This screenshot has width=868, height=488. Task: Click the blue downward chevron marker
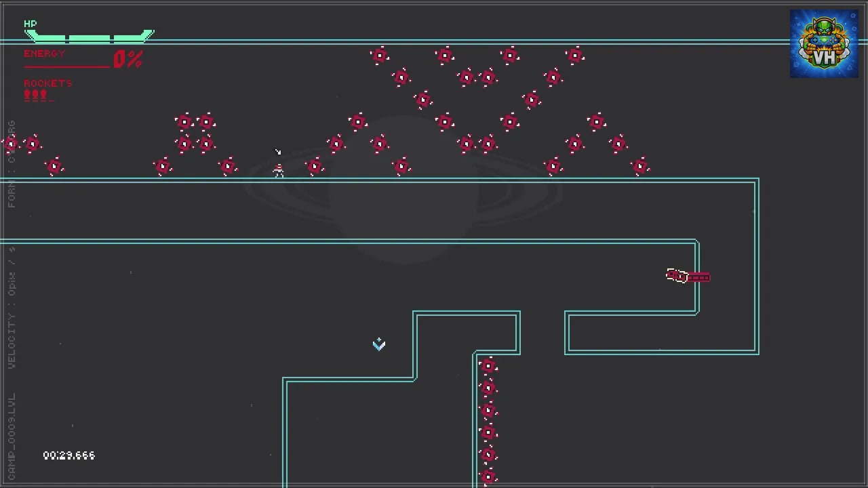pyautogui.click(x=379, y=344)
